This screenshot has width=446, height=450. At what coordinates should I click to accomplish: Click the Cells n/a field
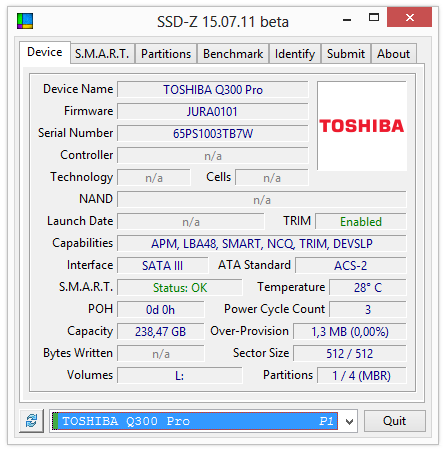coord(272,178)
